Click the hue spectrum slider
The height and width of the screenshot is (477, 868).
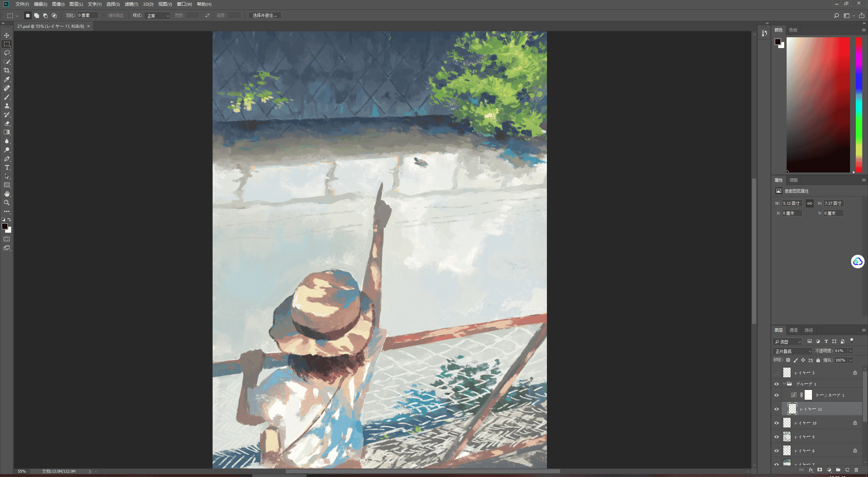[859, 105]
